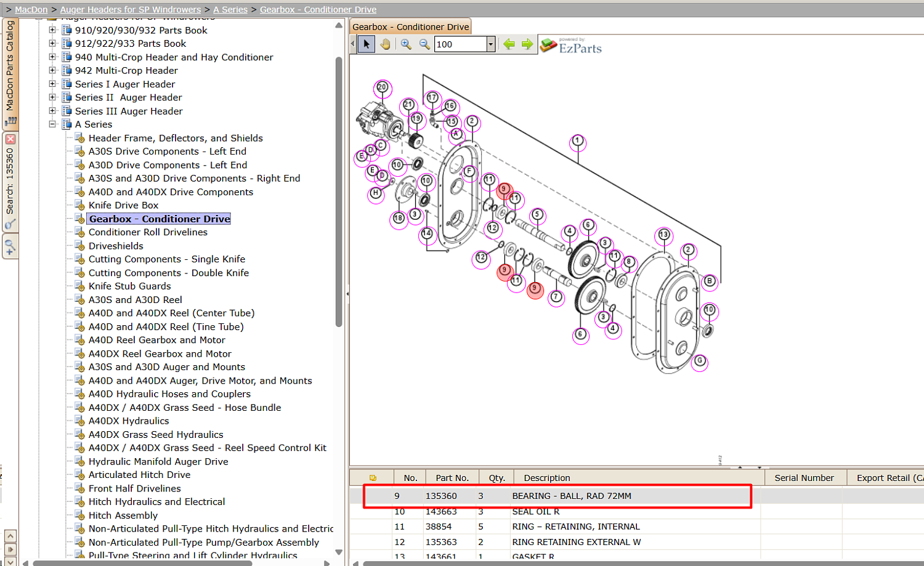Image resolution: width=924 pixels, height=566 pixels.
Task: Expand the 940 Multi-Crop Header node
Action: click(52, 57)
